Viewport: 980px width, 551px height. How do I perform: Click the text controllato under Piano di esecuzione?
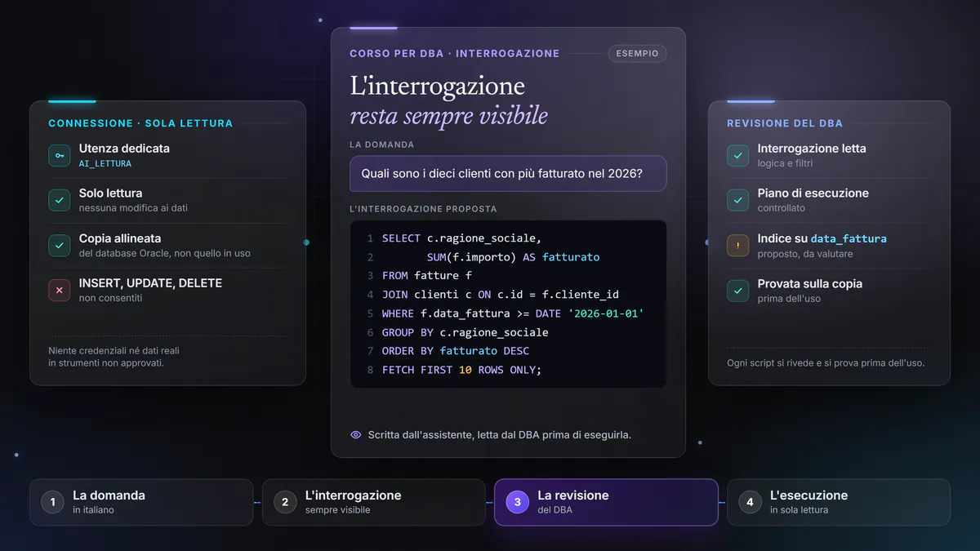782,208
